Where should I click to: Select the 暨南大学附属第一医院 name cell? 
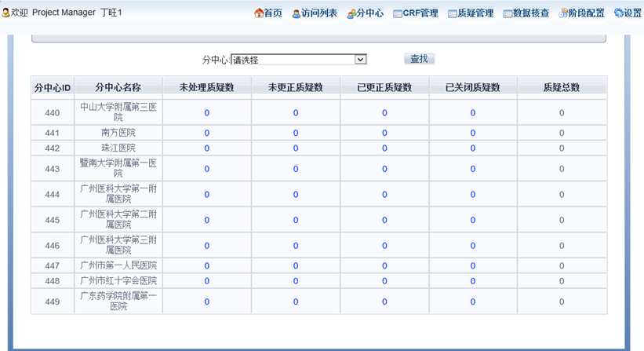tap(118, 169)
